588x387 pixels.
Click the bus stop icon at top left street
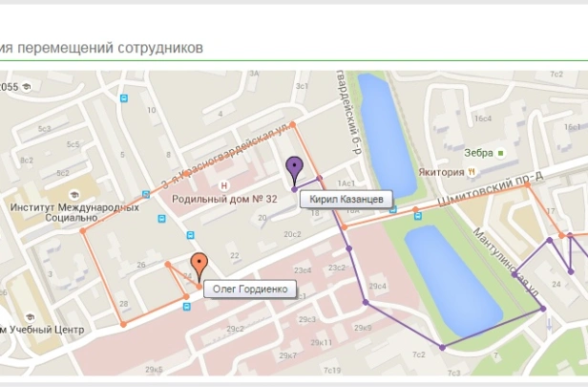(124, 98)
